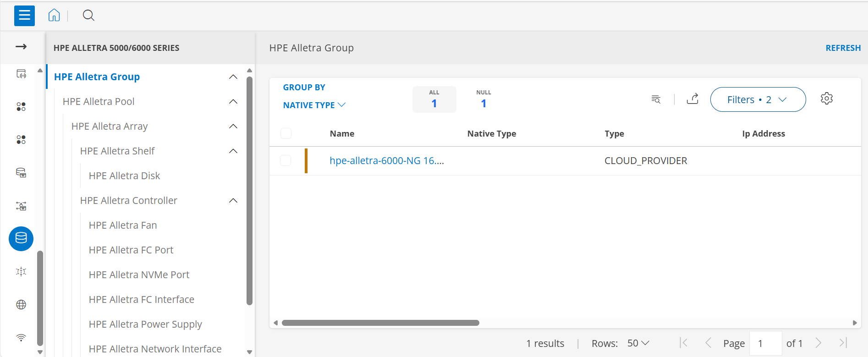Image resolution: width=868 pixels, height=357 pixels.
Task: Open the hamburger main menu
Action: tap(24, 16)
